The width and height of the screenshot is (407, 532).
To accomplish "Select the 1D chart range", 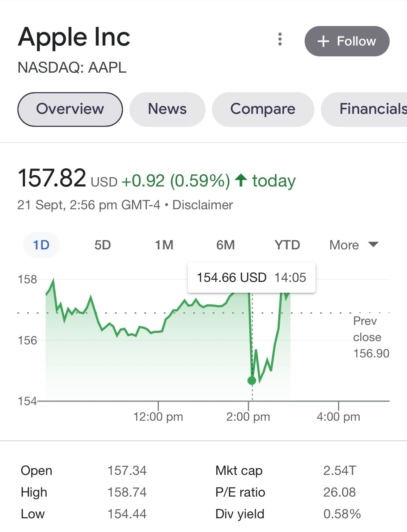I will coord(41,245).
